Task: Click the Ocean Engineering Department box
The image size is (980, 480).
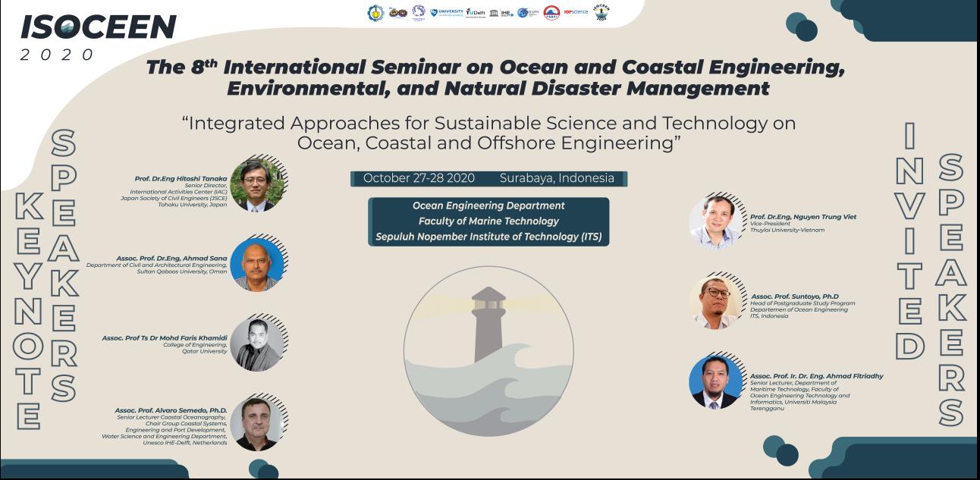Action: click(x=488, y=221)
